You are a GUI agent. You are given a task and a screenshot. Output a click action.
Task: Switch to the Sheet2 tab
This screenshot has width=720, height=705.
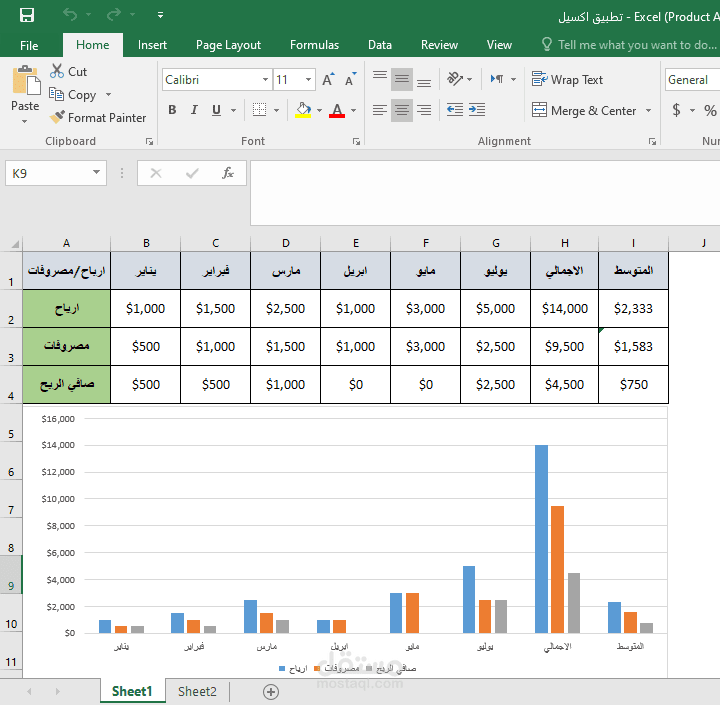pyautogui.click(x=197, y=691)
